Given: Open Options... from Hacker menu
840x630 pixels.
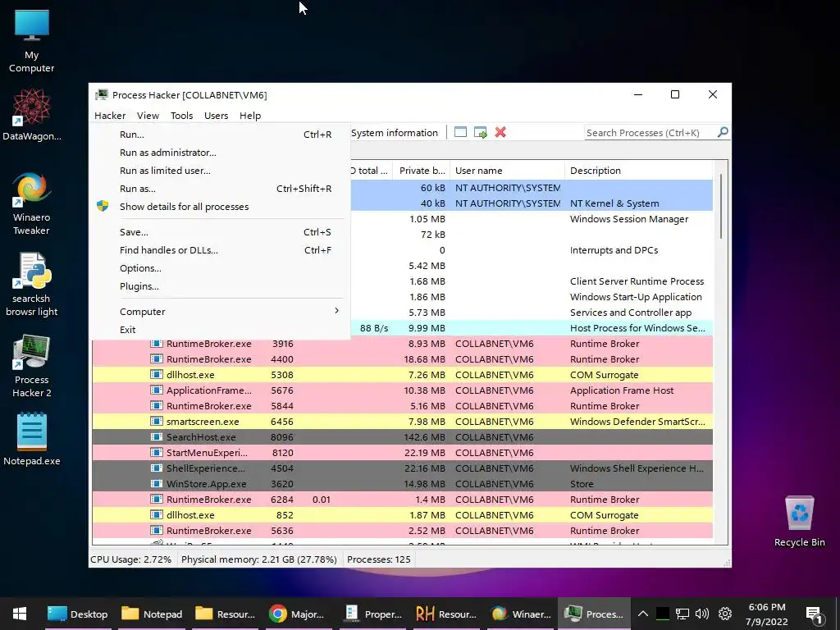Looking at the screenshot, I should (x=220, y=268).
